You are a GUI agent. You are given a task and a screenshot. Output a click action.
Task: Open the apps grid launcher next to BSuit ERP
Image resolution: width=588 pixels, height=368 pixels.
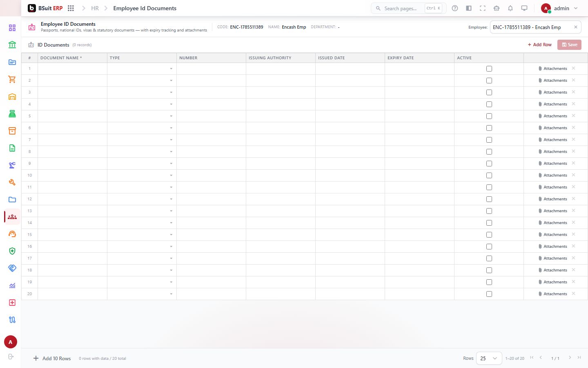point(71,8)
